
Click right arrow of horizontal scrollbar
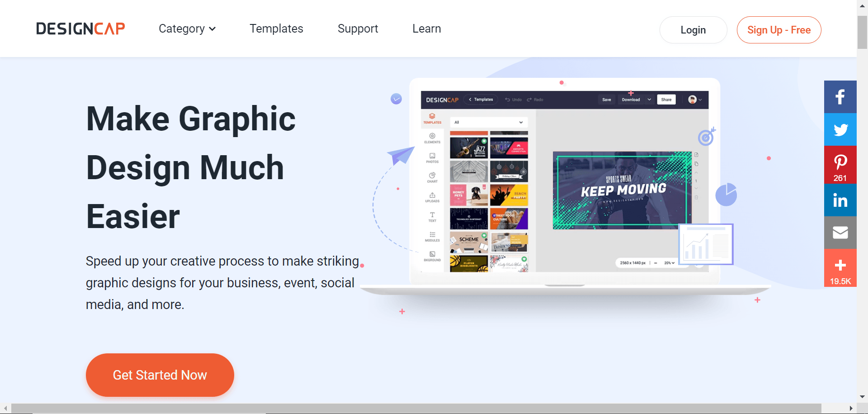pos(851,408)
